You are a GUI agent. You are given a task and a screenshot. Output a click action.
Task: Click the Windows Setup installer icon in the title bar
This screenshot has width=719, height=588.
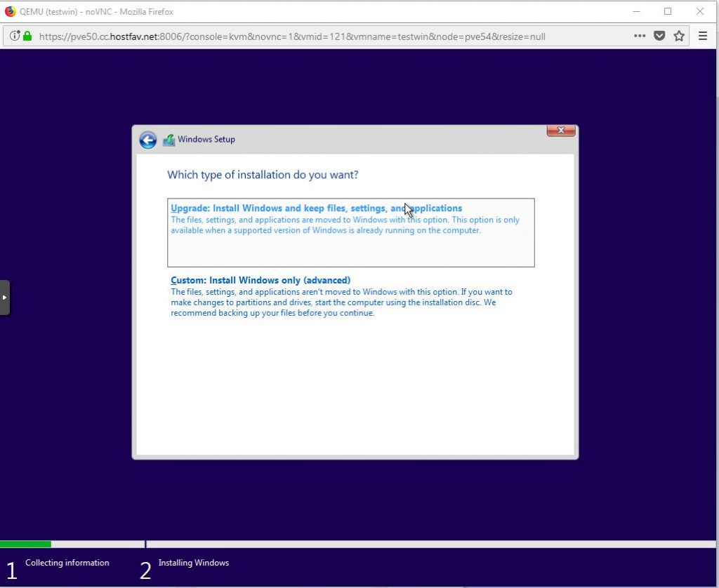coord(169,140)
